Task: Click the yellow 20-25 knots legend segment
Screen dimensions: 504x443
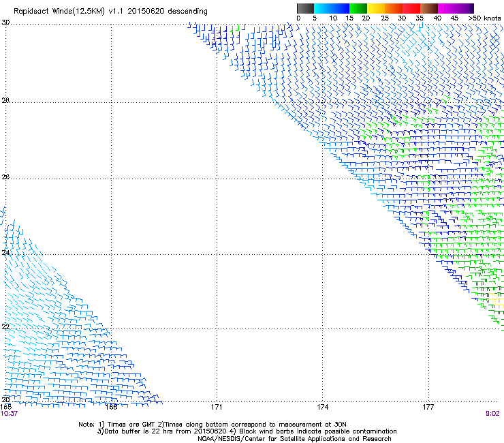Action: 376,8
